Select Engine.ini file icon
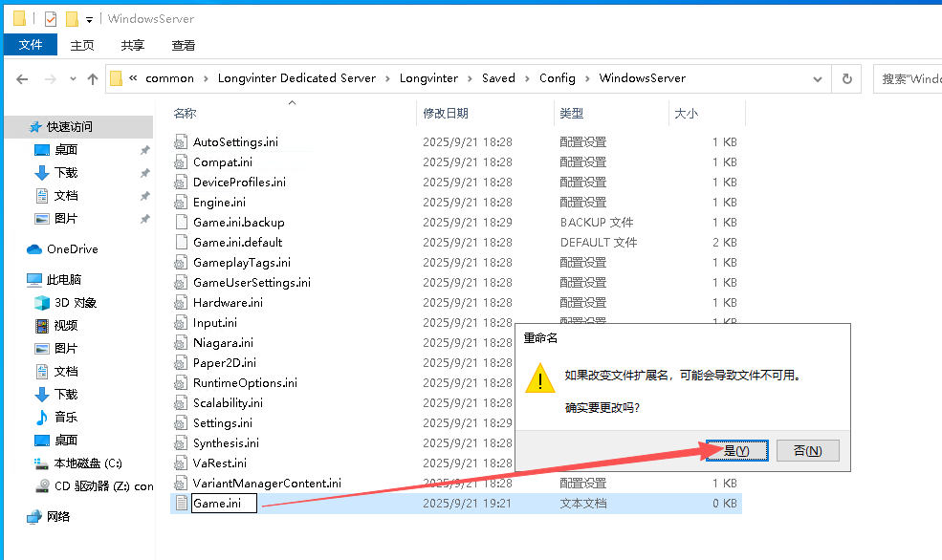Image resolution: width=942 pixels, height=560 pixels. click(x=181, y=203)
